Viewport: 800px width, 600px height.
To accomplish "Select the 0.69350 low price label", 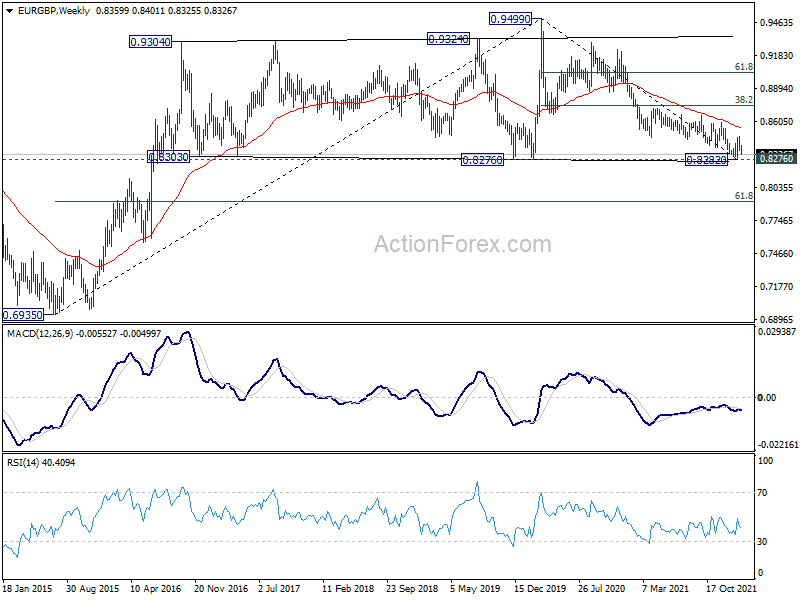I will pos(23,315).
